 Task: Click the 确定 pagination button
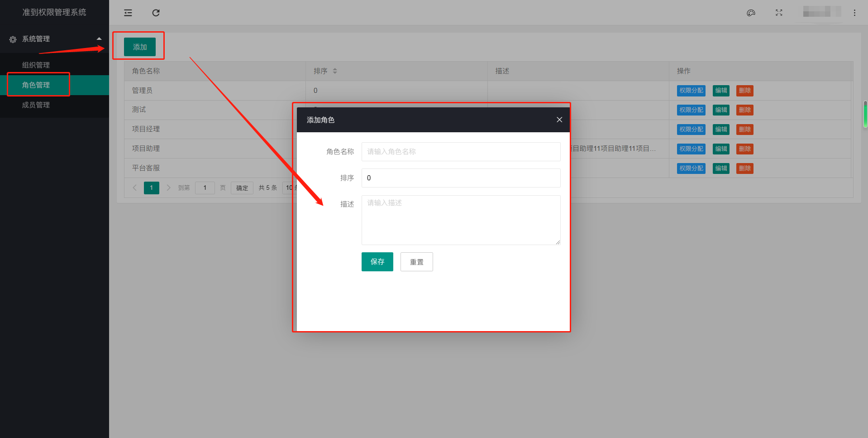point(242,188)
